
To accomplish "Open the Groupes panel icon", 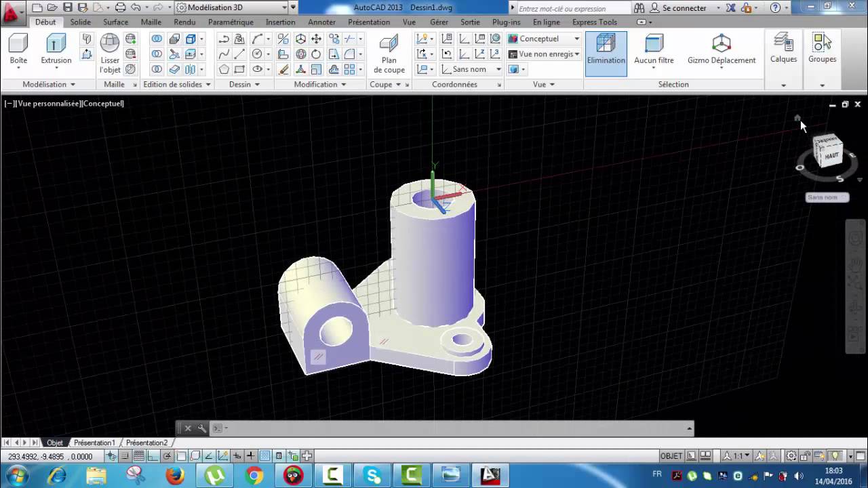I will click(822, 43).
